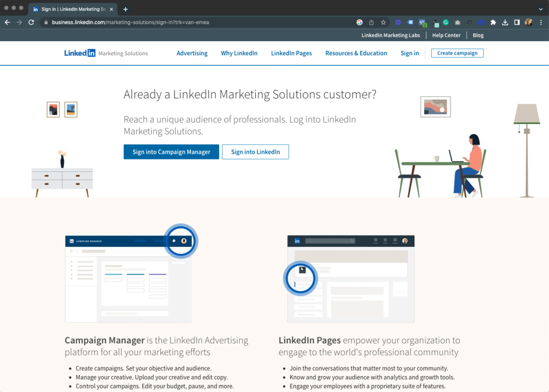Click the LinkedIn Pages preview image
Screen dimensions: 549x392
(x=351, y=278)
